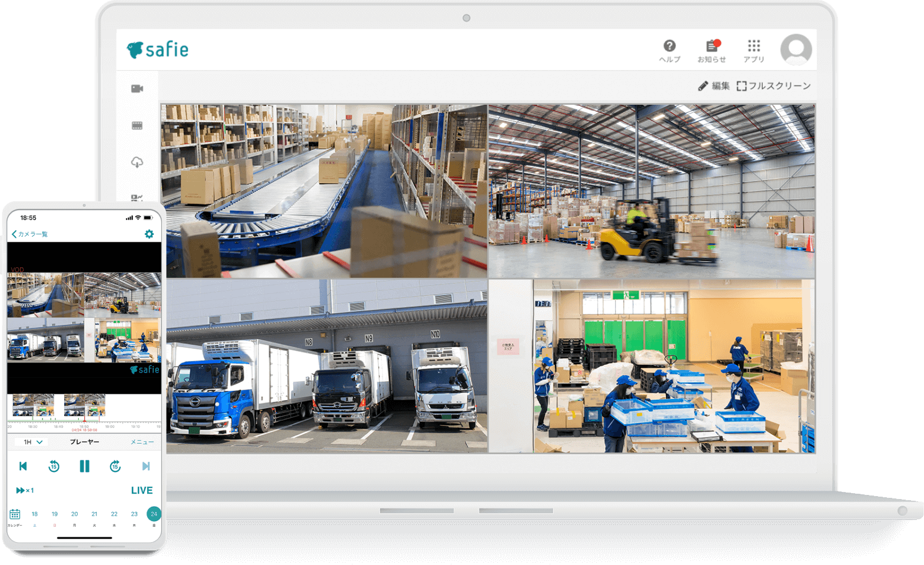Open the アプリ apps grid
The image size is (924, 565).
tap(753, 50)
